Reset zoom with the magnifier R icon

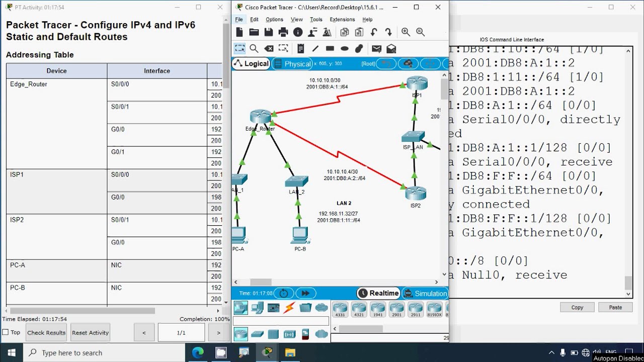tap(421, 32)
